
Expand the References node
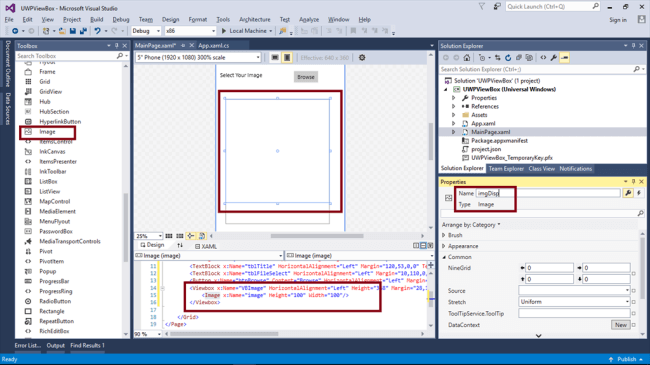(454, 107)
